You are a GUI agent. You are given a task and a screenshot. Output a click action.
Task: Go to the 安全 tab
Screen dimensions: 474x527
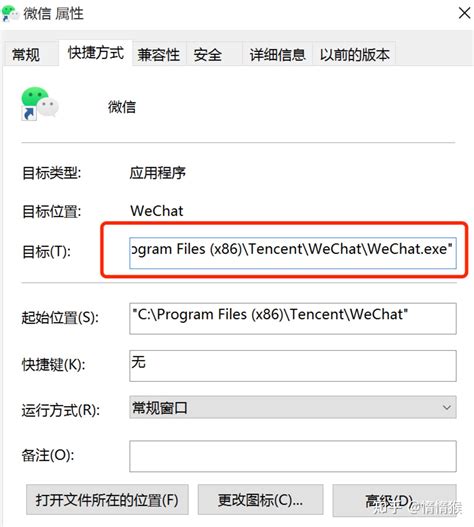point(208,54)
